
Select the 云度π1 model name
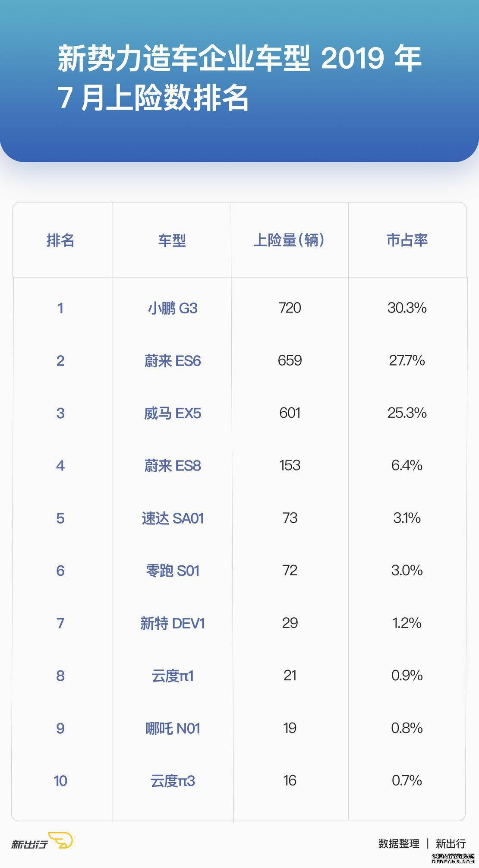[173, 676]
